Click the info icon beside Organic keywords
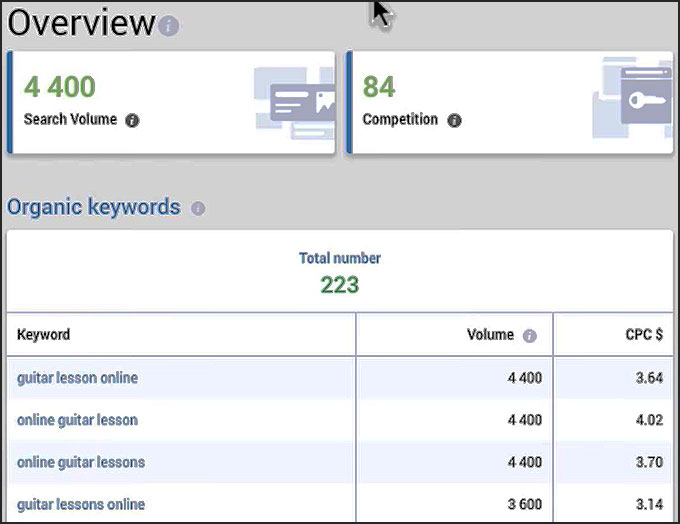680x524 pixels. click(198, 209)
